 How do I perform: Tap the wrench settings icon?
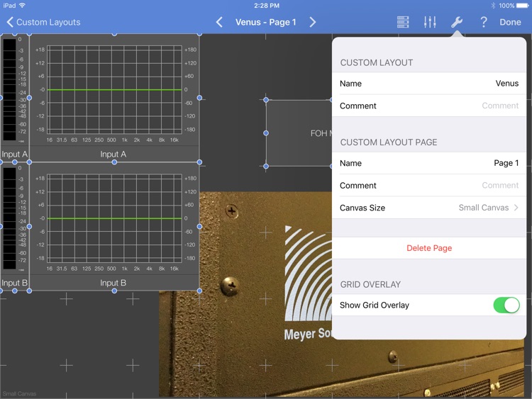point(457,22)
